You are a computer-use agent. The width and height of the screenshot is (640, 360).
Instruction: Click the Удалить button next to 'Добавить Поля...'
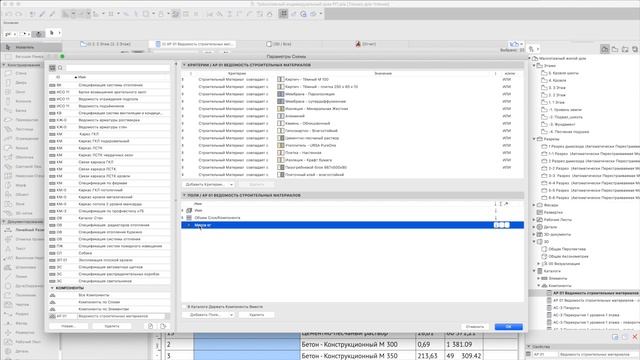(256, 315)
